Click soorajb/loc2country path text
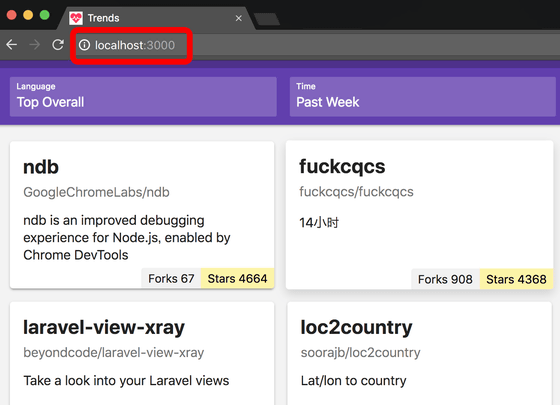 (360, 352)
